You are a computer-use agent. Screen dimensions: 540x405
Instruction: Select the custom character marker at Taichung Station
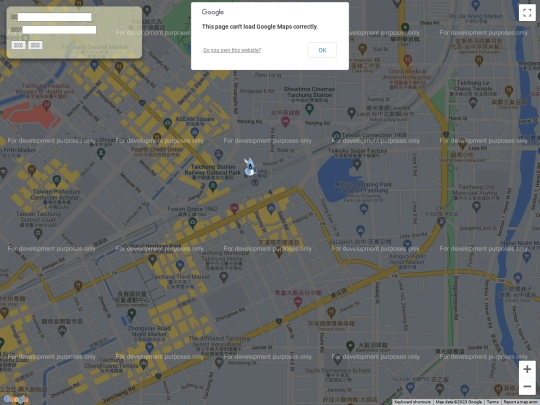point(249,167)
